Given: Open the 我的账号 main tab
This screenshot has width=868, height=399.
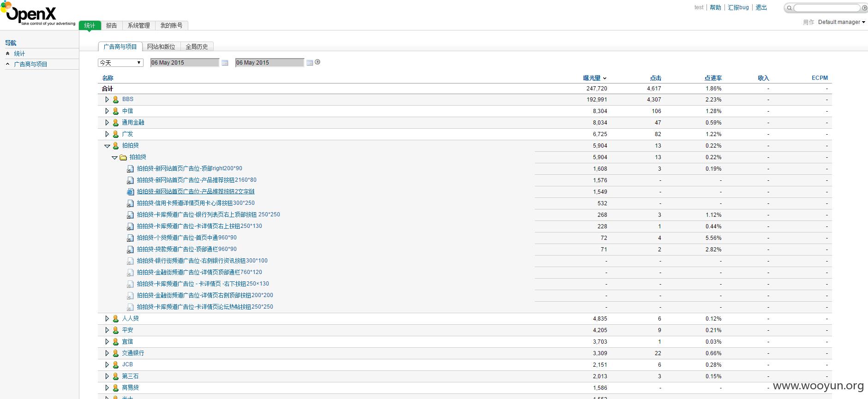Looking at the screenshot, I should tap(172, 25).
